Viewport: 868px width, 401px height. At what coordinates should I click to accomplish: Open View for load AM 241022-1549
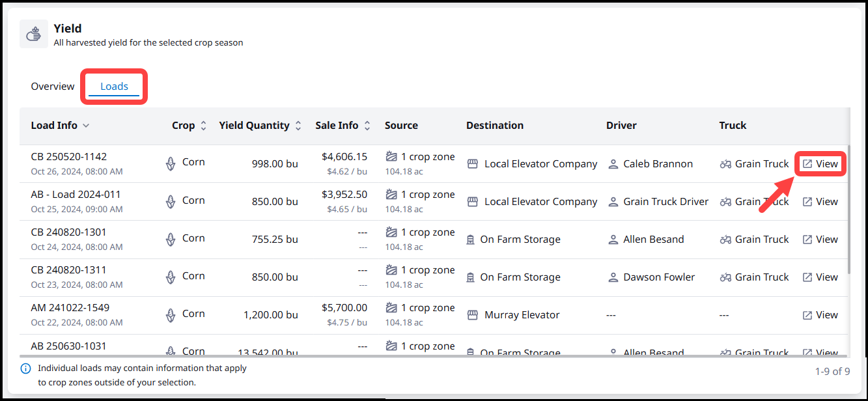tap(820, 315)
